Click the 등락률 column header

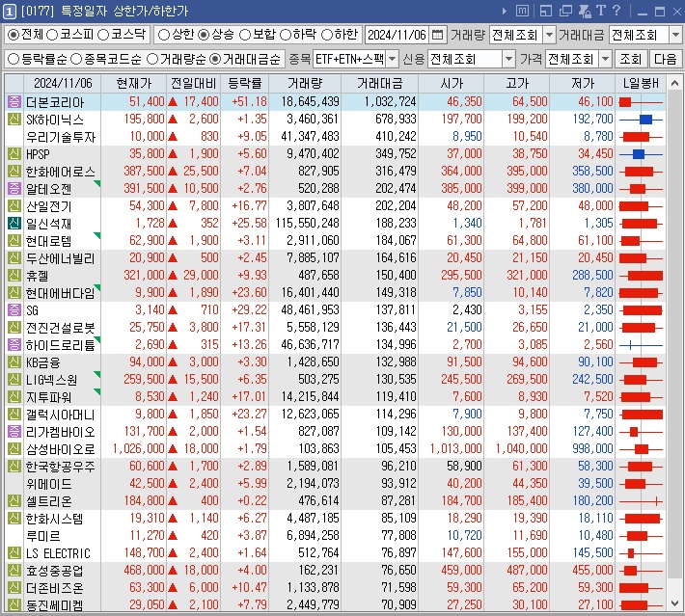click(245, 83)
